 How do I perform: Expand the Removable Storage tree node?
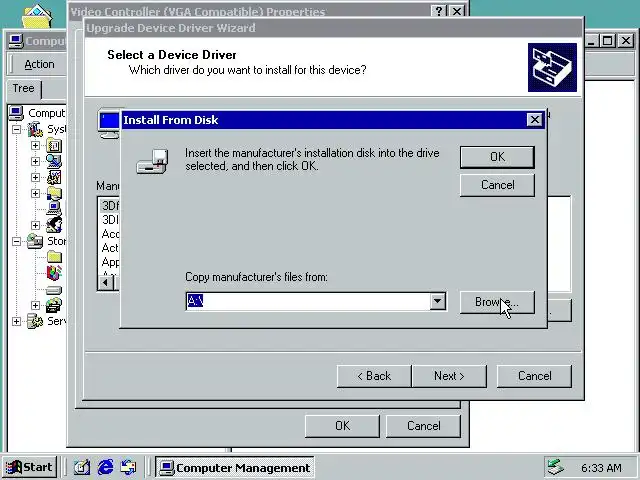(x=36, y=305)
